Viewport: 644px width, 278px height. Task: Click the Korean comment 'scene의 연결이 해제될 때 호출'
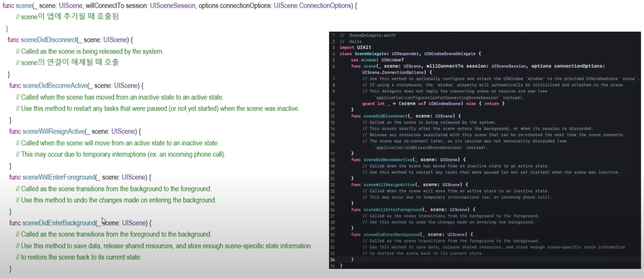68,62
